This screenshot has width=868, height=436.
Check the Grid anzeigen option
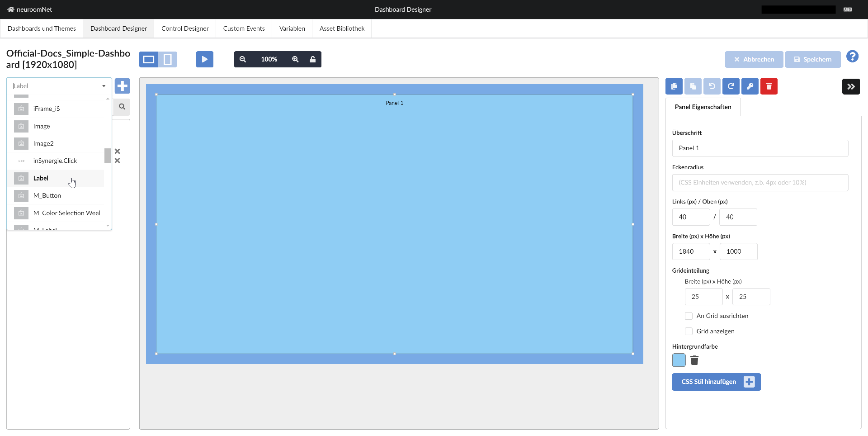click(689, 331)
